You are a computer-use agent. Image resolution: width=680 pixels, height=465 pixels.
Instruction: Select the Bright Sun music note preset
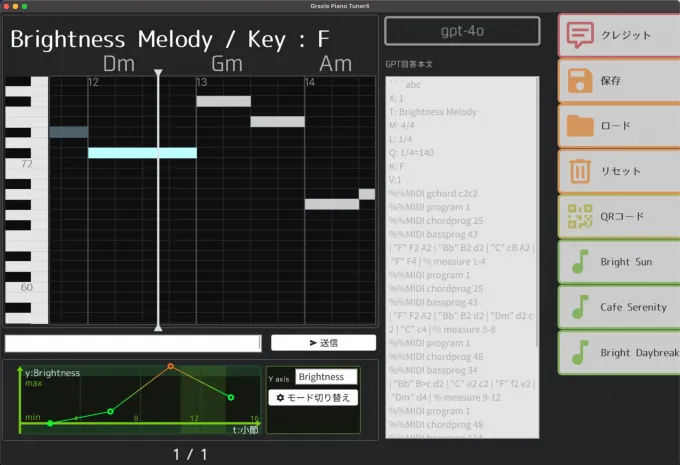(578, 262)
